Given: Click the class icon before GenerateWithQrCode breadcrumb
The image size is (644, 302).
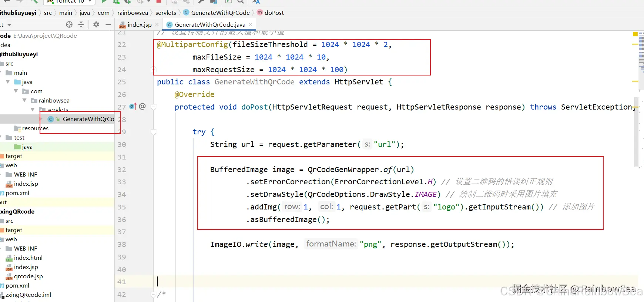Looking at the screenshot, I should coord(187,13).
